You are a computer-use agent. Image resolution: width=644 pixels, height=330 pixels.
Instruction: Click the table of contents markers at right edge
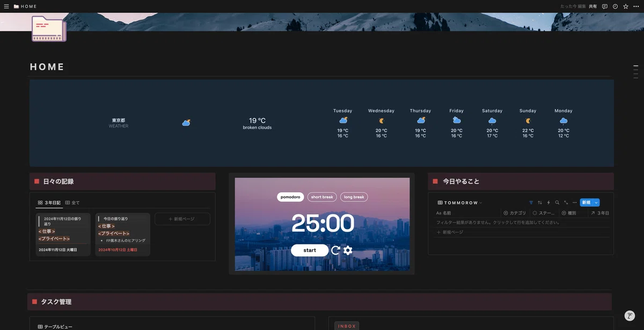[x=635, y=72]
